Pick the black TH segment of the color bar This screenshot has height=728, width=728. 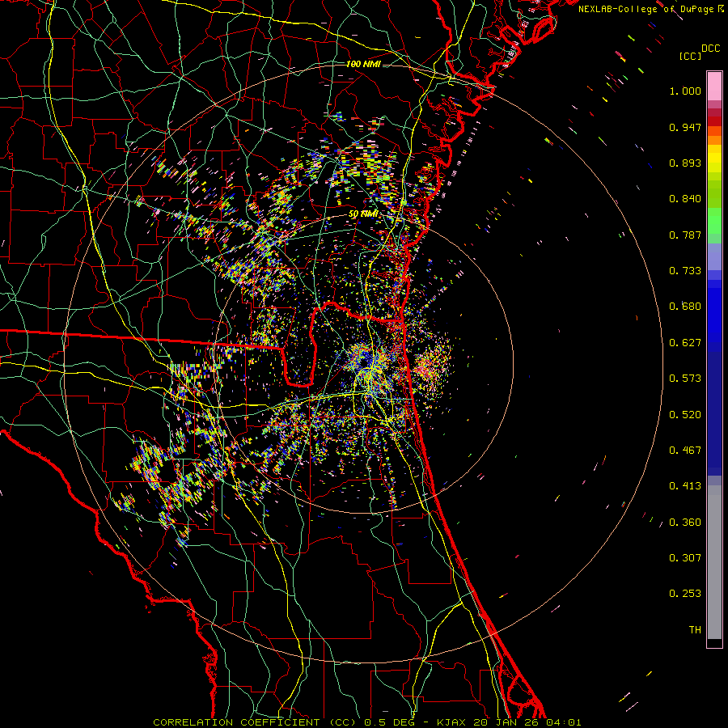pos(714,643)
